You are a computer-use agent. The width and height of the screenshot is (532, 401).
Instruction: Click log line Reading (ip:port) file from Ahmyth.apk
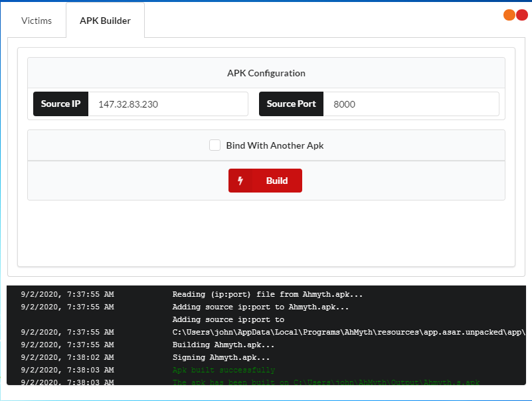pyautogui.click(x=268, y=294)
